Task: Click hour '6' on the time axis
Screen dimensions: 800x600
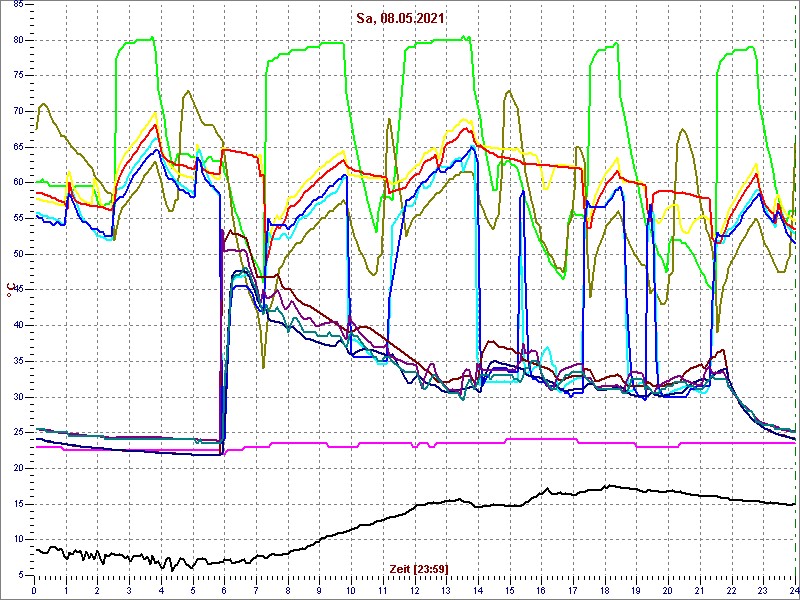Action: (224, 590)
